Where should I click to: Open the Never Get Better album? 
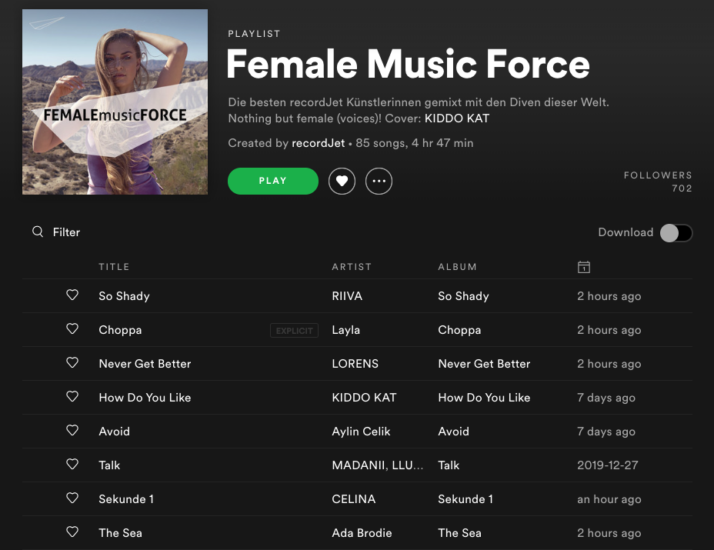tap(484, 364)
